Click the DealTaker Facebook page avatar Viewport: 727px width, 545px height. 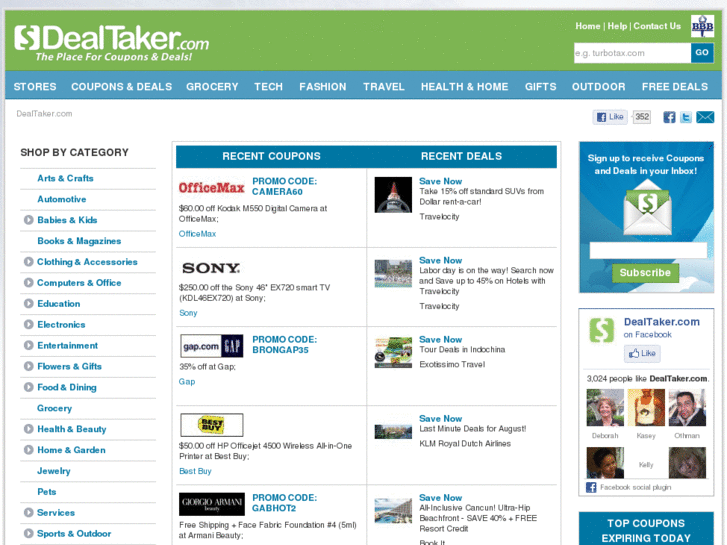[601, 330]
